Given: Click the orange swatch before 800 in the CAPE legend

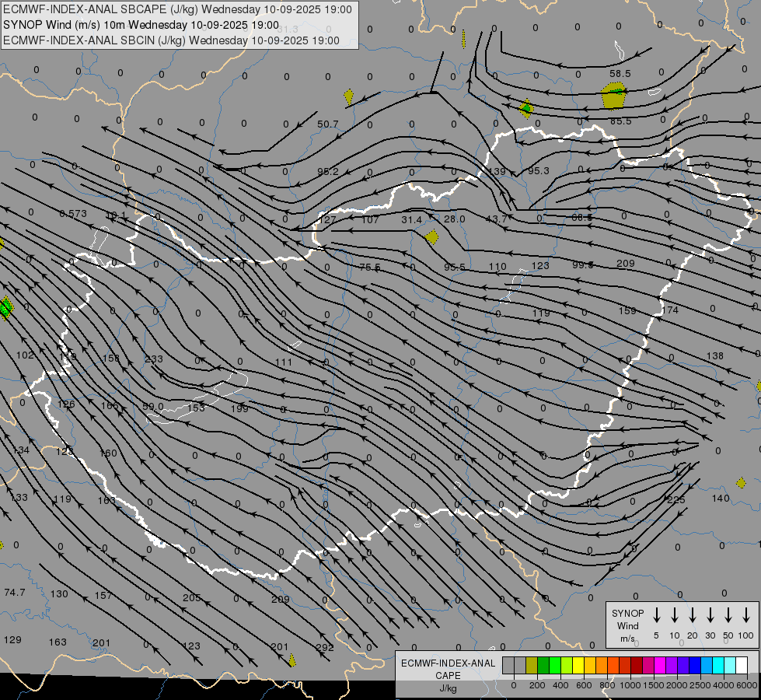Looking at the screenshot, I should 602,666.
